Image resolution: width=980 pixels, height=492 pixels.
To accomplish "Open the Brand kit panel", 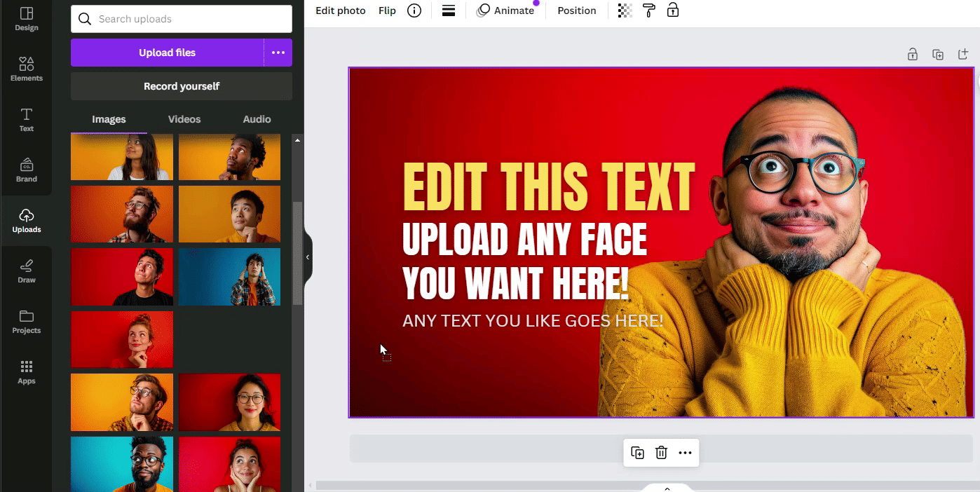I will tap(26, 170).
